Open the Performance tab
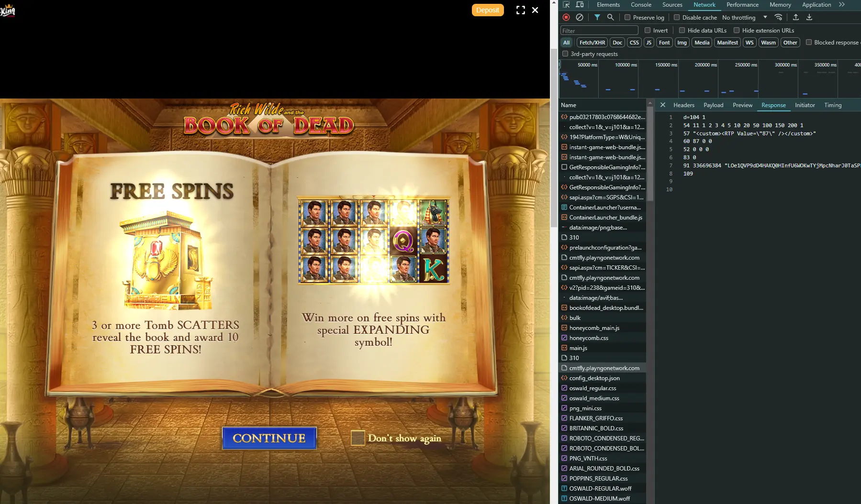This screenshot has width=861, height=504. [742, 5]
